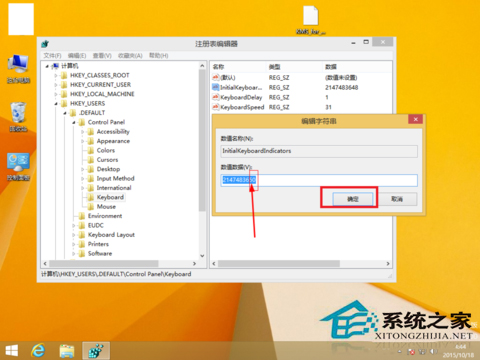Click the KeyboardDelay value icon
This screenshot has width=480, height=360.
216,97
